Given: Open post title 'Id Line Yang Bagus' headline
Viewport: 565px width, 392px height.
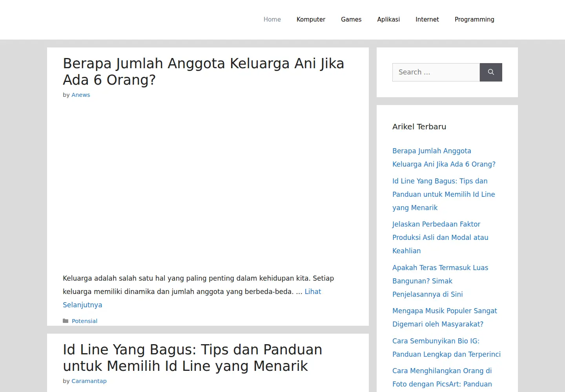Looking at the screenshot, I should tap(193, 358).
